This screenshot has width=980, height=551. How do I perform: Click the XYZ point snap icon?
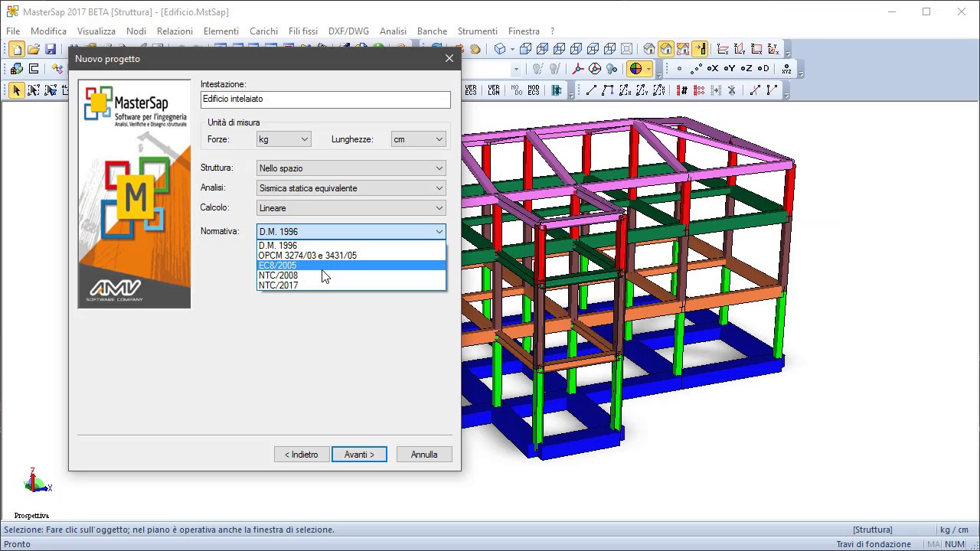[787, 69]
